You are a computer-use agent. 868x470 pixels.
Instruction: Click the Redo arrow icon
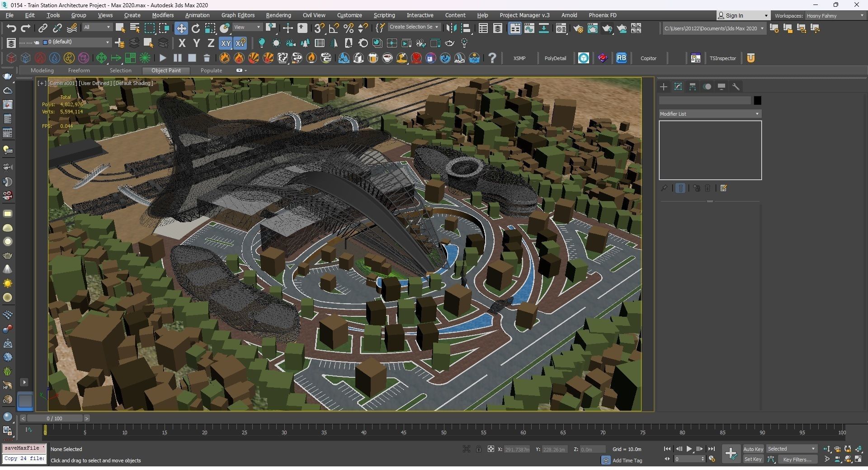click(26, 28)
